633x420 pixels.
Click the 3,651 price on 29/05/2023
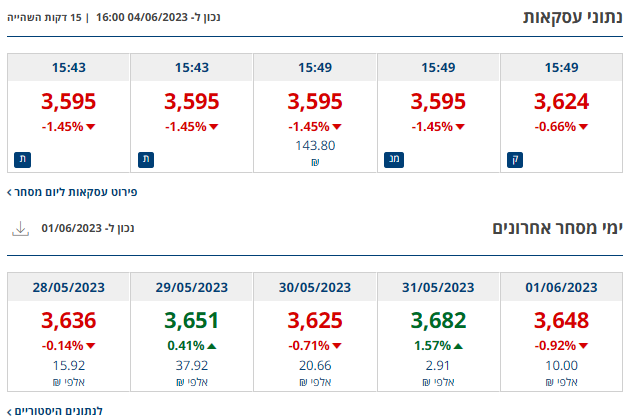tap(191, 321)
